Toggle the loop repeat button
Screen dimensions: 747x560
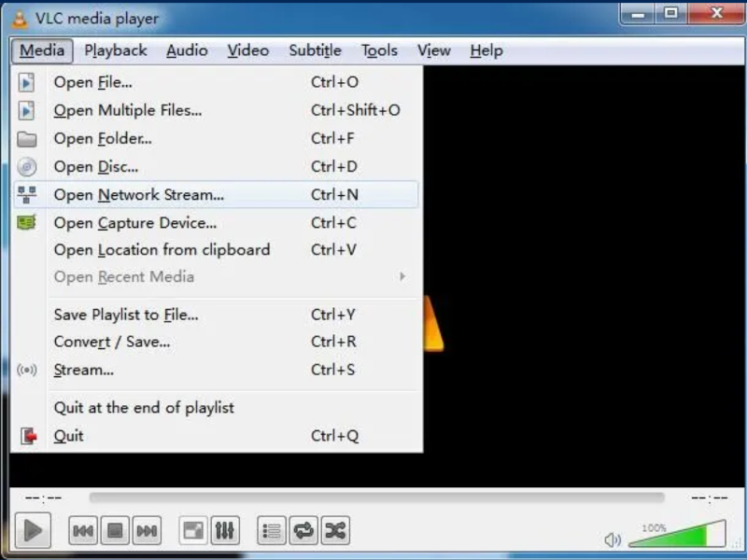click(303, 530)
